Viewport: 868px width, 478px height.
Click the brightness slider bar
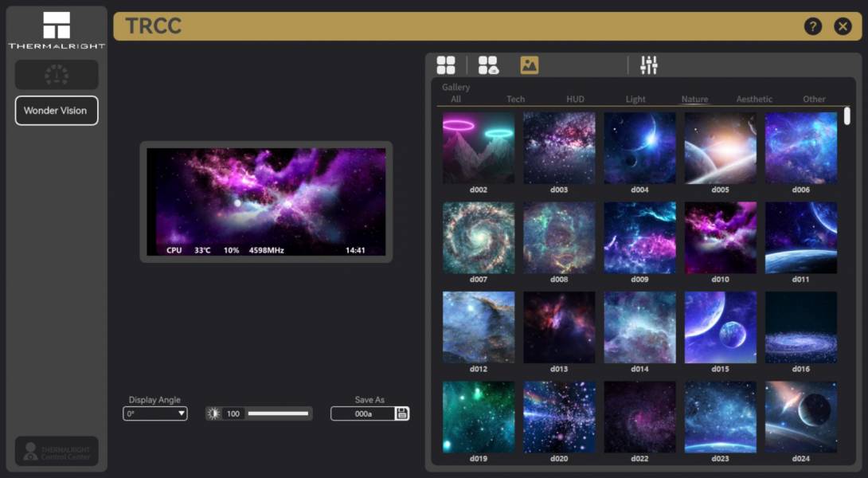point(278,413)
